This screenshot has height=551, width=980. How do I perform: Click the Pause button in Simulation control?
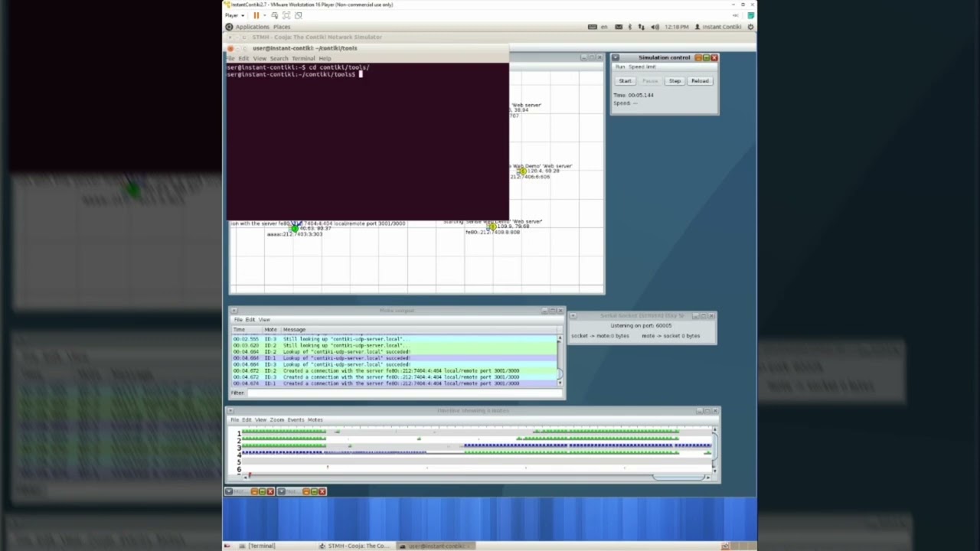click(650, 81)
